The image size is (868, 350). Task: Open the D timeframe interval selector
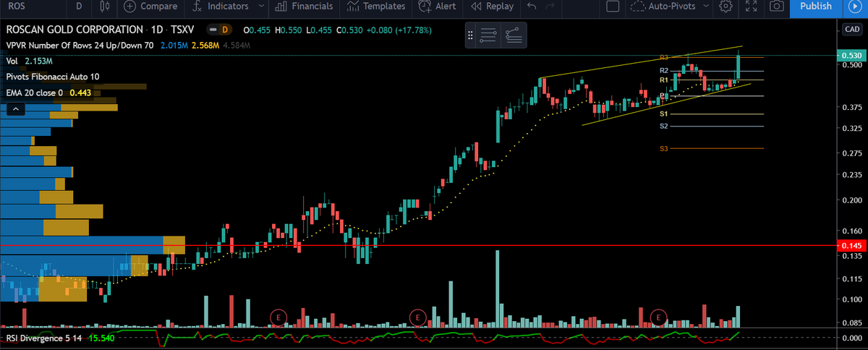point(79,7)
